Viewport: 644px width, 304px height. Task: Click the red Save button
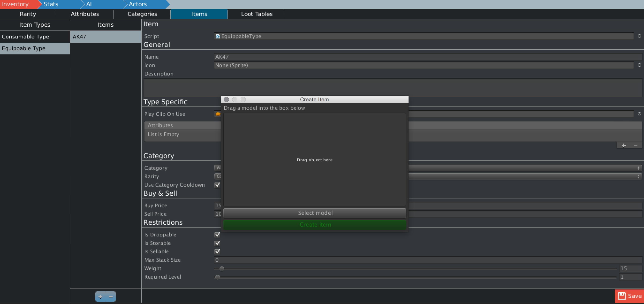(629, 296)
